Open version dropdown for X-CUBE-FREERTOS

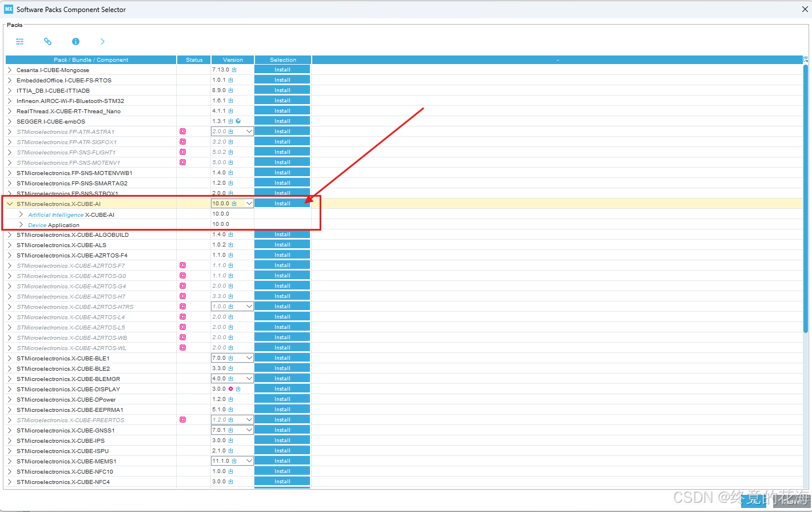coord(249,420)
